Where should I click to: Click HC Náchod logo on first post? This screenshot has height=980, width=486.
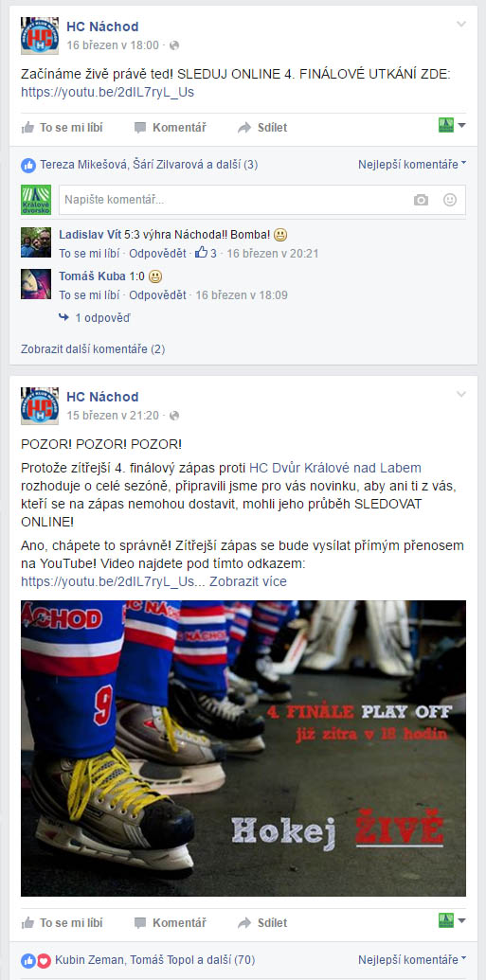coord(40,36)
